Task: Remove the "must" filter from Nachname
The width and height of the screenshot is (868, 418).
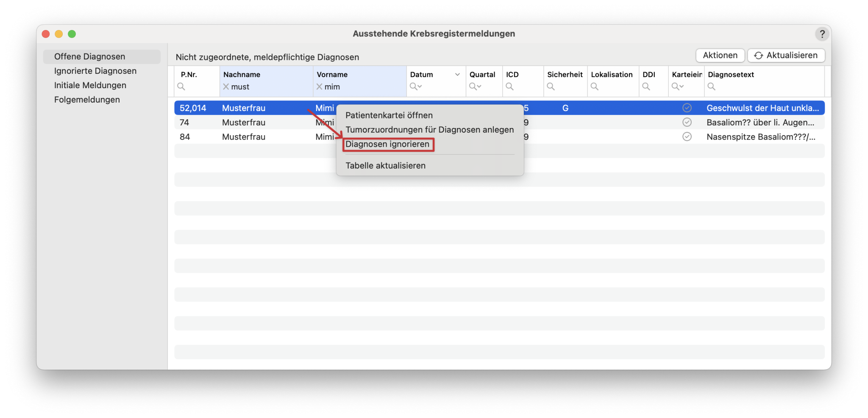Action: pyautogui.click(x=226, y=86)
